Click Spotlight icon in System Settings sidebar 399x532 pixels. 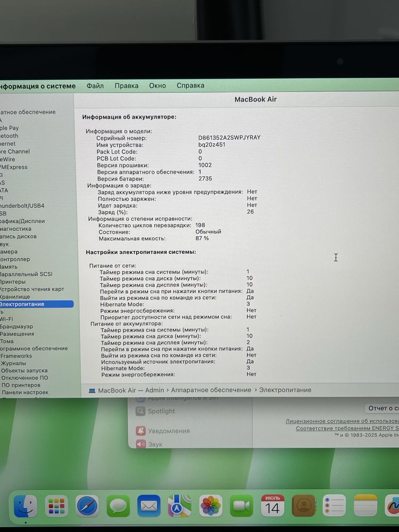(140, 411)
